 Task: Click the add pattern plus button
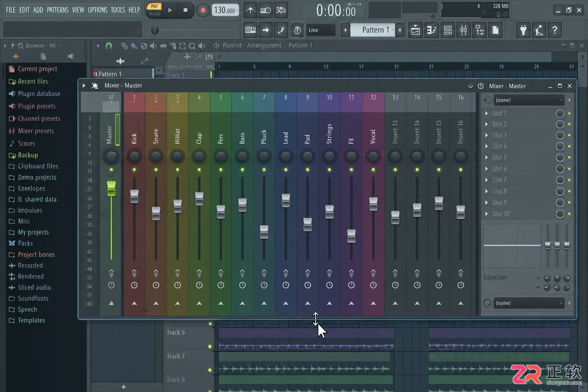(x=400, y=30)
